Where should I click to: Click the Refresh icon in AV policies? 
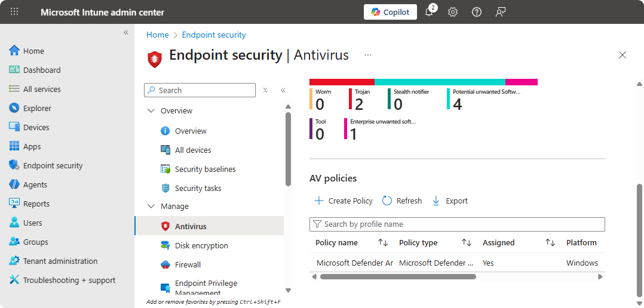tap(387, 201)
